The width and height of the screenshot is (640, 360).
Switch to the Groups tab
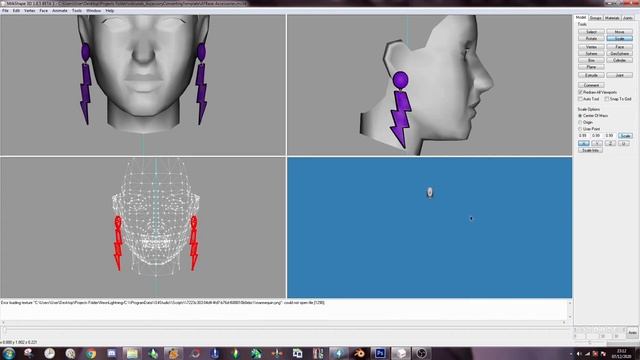596,18
